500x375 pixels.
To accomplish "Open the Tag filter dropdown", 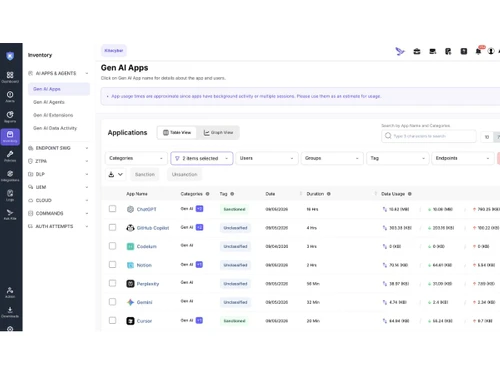I will click(x=397, y=158).
